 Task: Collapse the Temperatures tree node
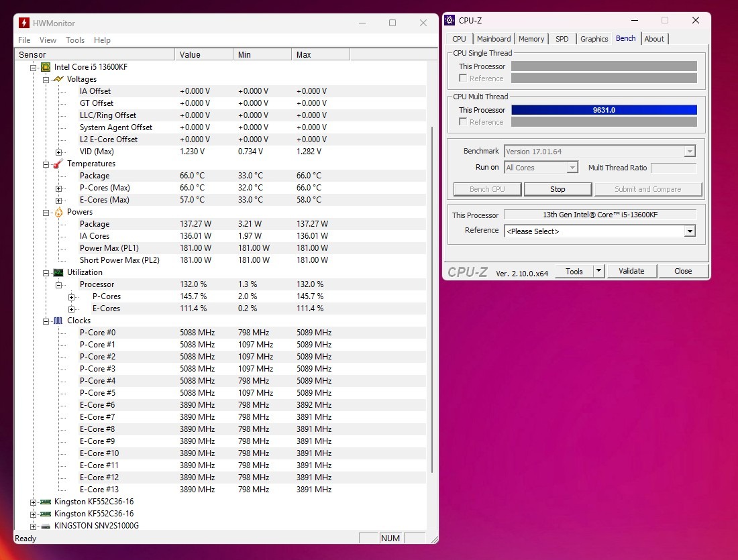click(46, 164)
